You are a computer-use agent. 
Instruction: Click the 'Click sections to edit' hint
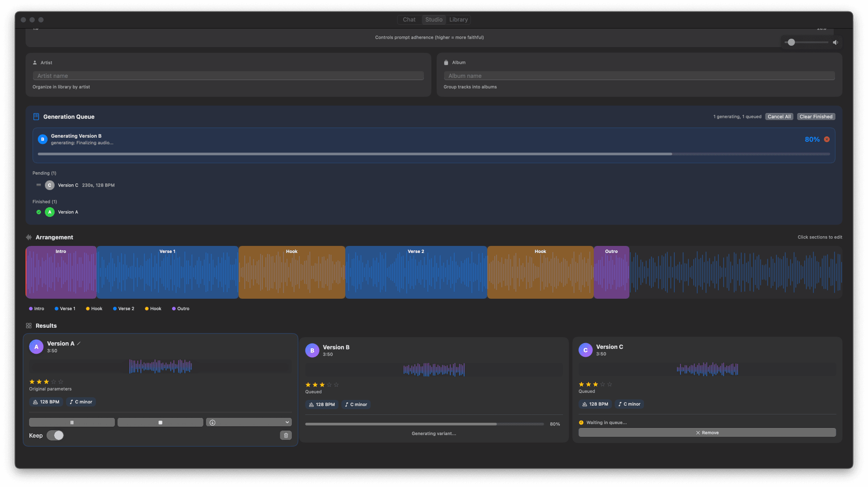click(x=820, y=237)
